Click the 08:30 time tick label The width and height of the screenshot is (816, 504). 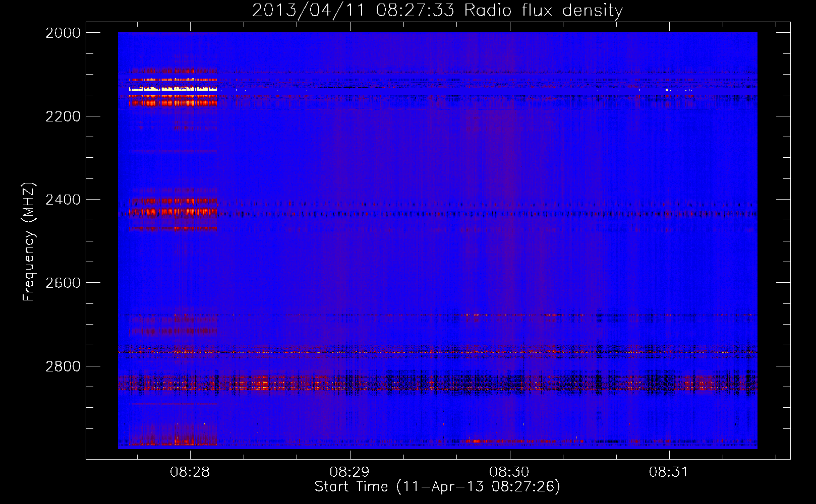[x=509, y=472]
